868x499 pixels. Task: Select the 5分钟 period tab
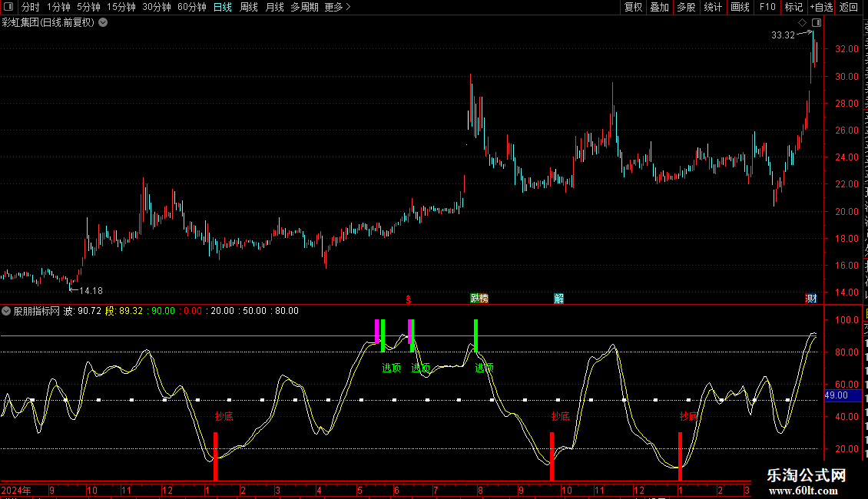pyautogui.click(x=88, y=7)
